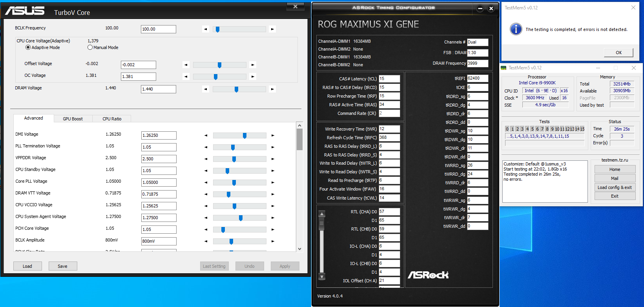Lower PLL Termination Voltage with left arrow

tap(206, 147)
